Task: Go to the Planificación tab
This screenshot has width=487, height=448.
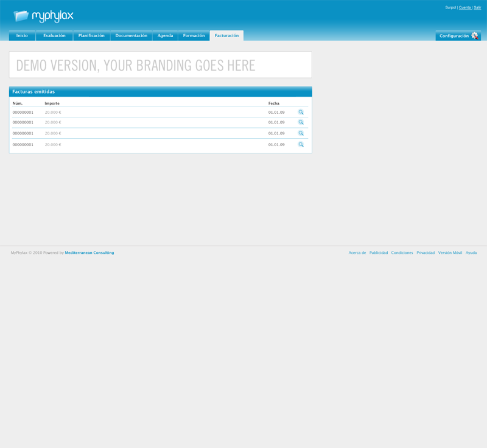Action: [91, 36]
